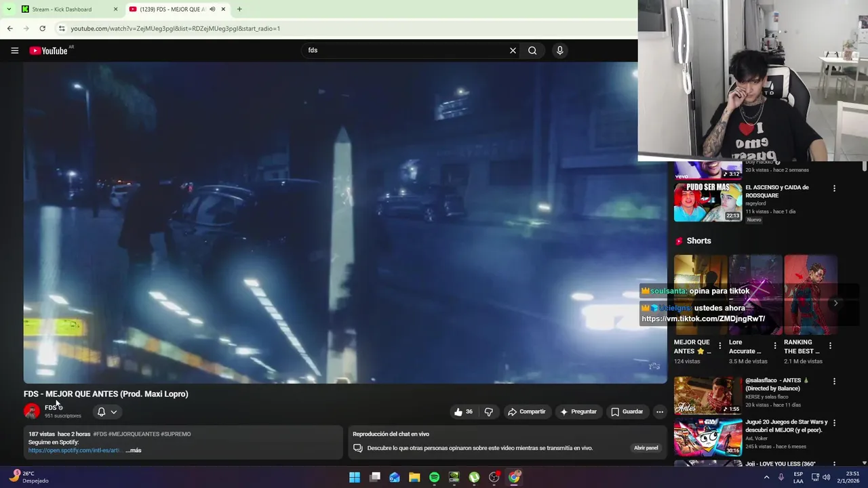
Task: Open a new browser tab
Action: (x=239, y=9)
